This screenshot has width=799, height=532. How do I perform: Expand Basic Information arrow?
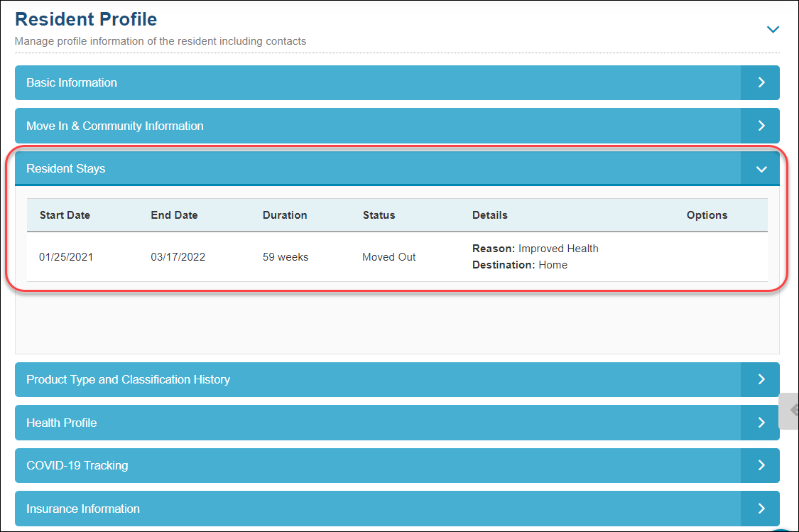coord(760,82)
